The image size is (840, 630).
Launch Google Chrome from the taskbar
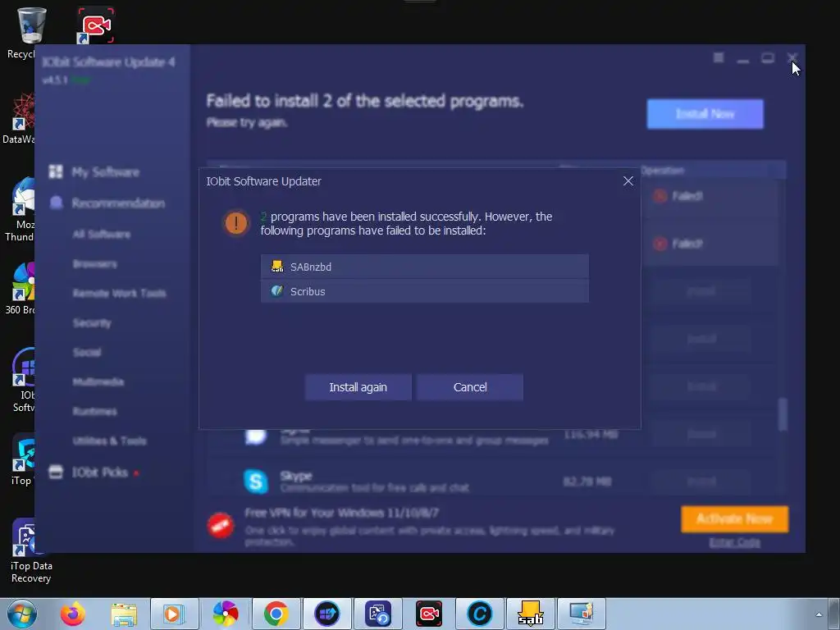click(x=276, y=614)
